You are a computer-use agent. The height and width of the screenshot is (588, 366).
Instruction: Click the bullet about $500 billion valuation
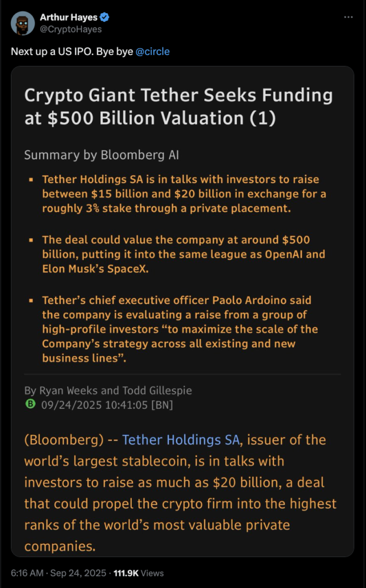[184, 254]
